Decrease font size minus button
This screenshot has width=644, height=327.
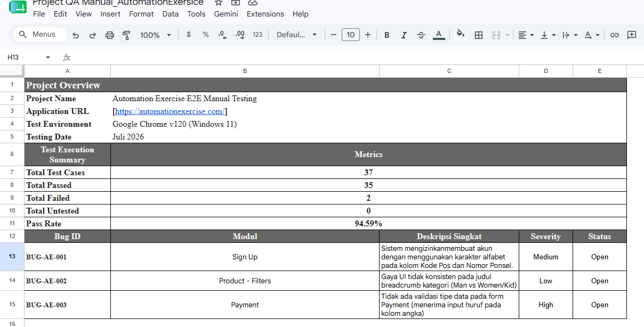tap(334, 35)
